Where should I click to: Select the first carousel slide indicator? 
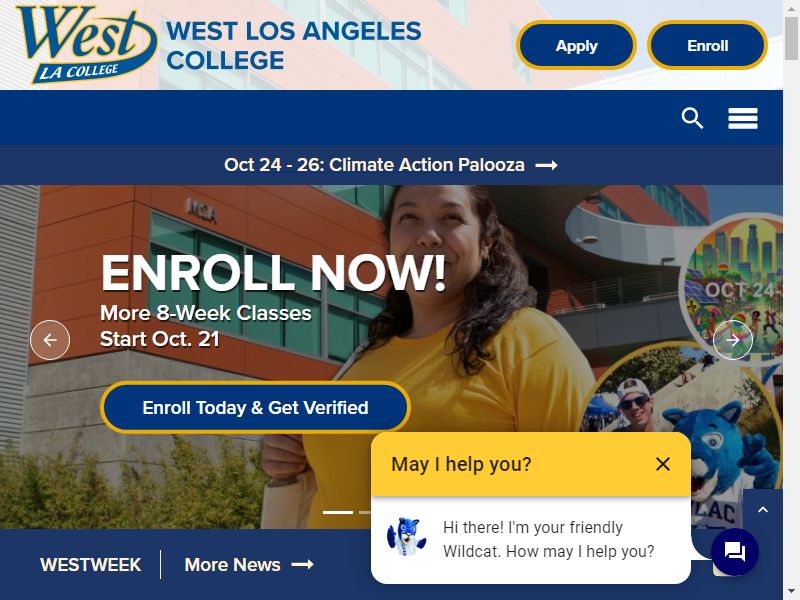[x=338, y=512]
